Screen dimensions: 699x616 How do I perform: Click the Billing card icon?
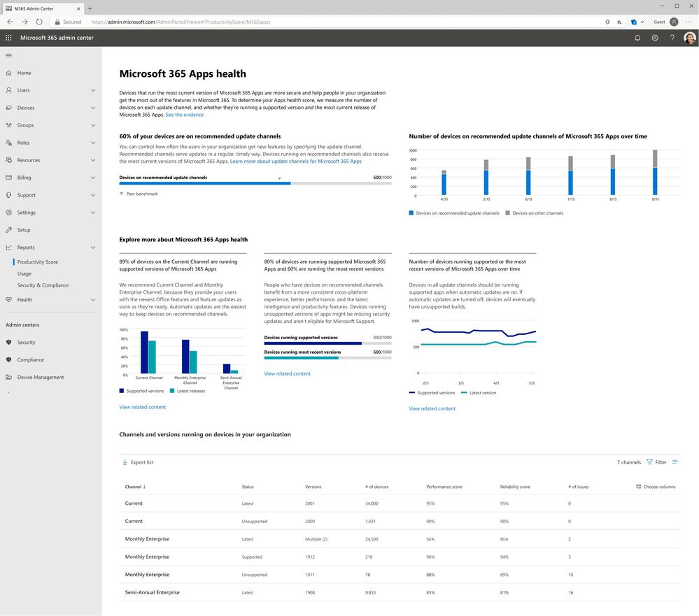tap(8, 178)
